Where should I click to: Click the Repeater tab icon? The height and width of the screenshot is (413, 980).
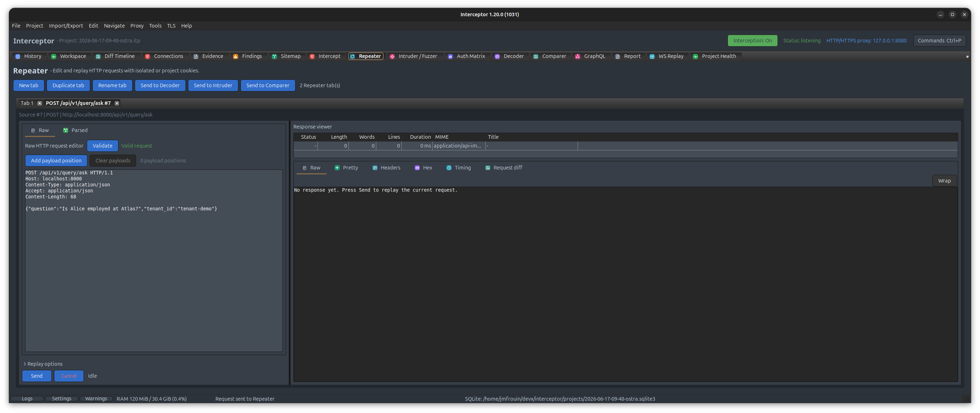(x=353, y=56)
